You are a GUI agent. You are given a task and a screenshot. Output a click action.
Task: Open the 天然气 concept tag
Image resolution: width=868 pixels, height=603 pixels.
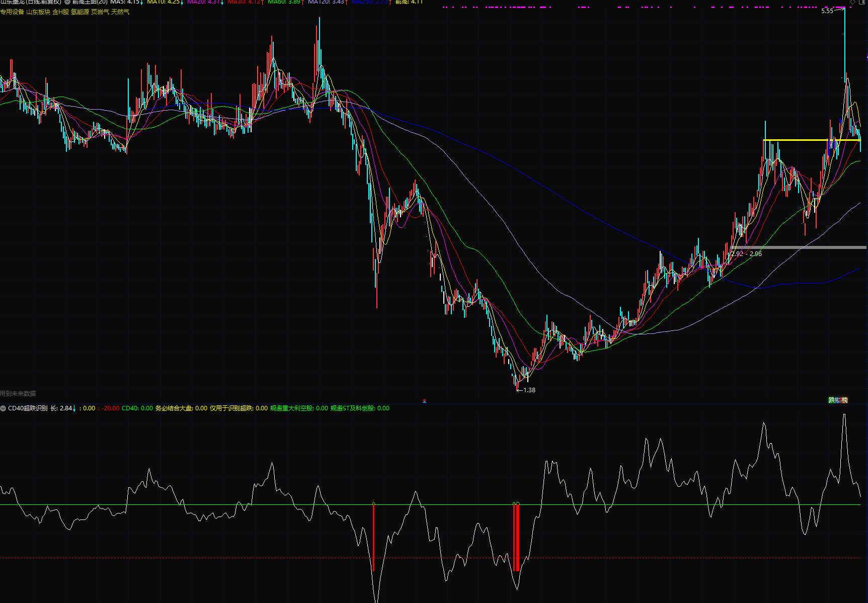(120, 12)
